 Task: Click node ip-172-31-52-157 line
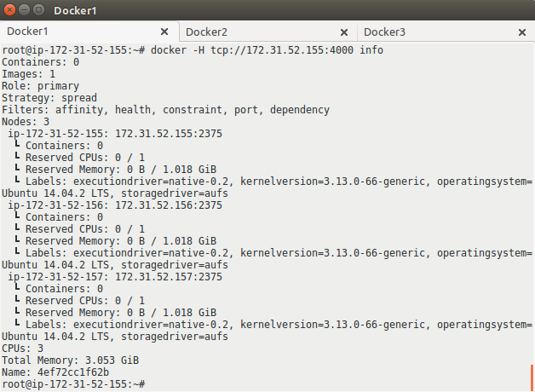click(x=115, y=277)
